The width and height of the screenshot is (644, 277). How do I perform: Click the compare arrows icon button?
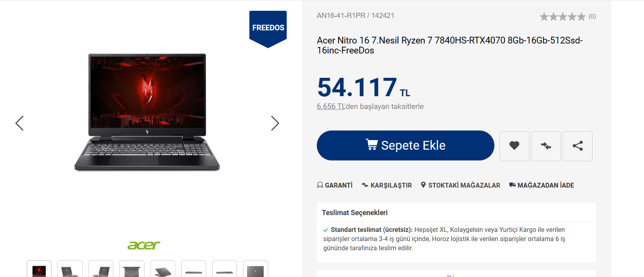[x=546, y=146]
